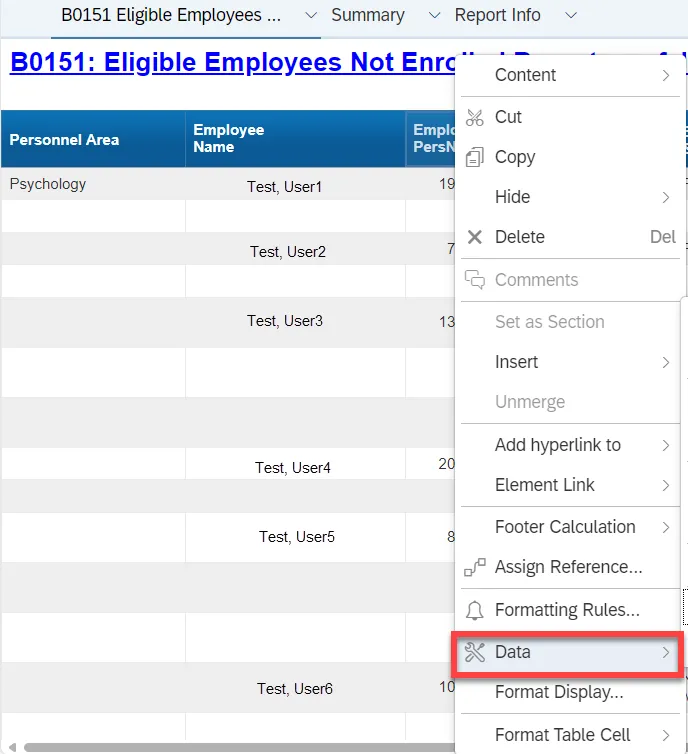Click the X icon next to Delete
Screen dimensions: 688x754
pos(475,237)
